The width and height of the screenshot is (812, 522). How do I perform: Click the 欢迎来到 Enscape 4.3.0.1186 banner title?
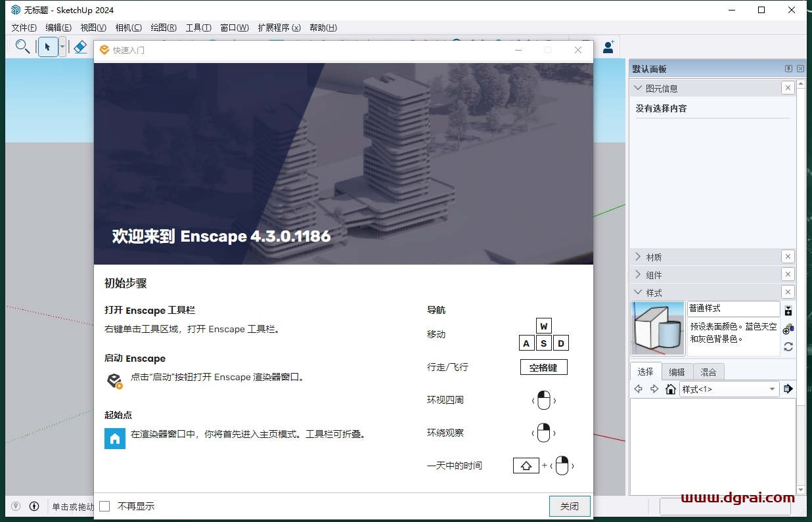(221, 236)
